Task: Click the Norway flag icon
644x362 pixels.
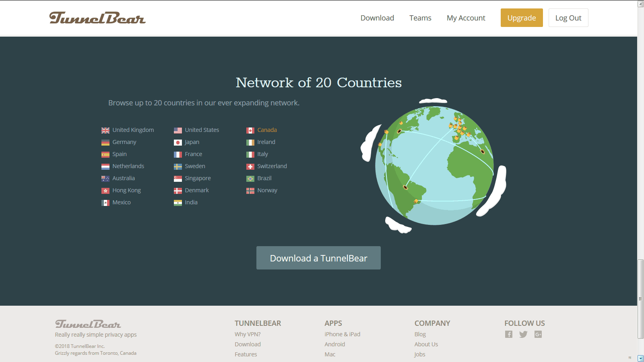Action: [x=250, y=191]
